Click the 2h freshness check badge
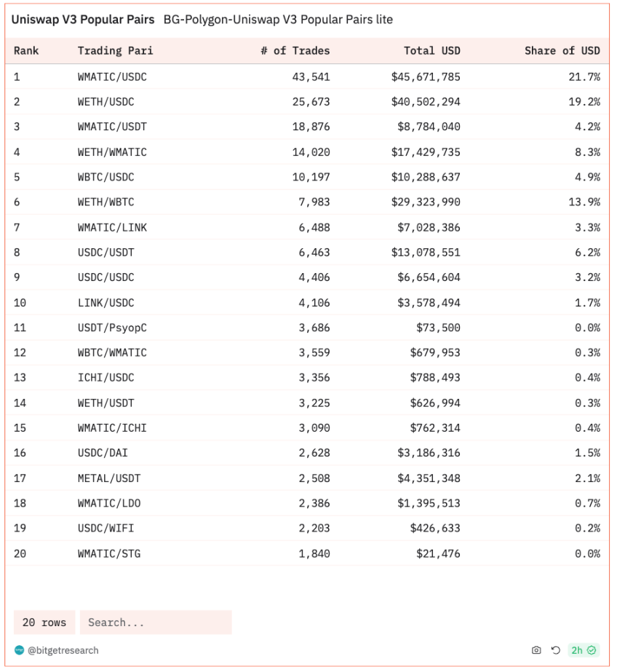 [x=584, y=650]
